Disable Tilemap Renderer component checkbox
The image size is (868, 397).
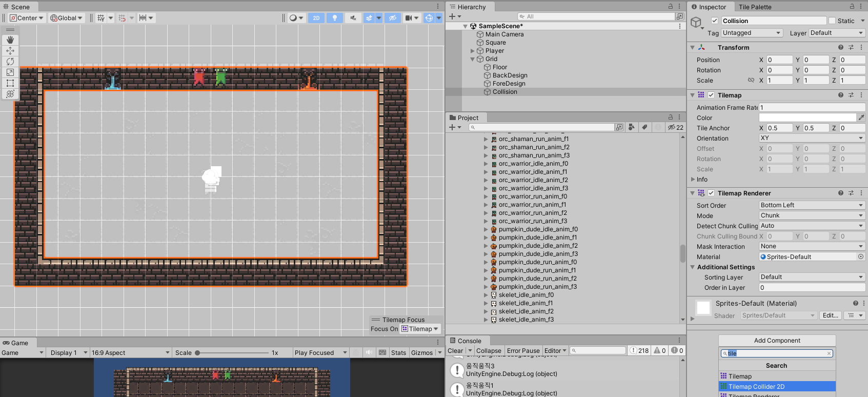[711, 193]
